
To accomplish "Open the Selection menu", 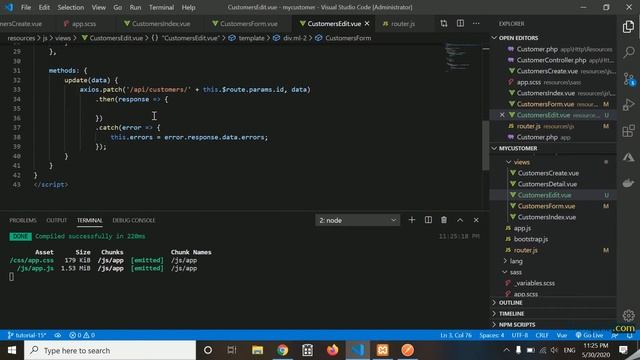I will (x=71, y=7).
